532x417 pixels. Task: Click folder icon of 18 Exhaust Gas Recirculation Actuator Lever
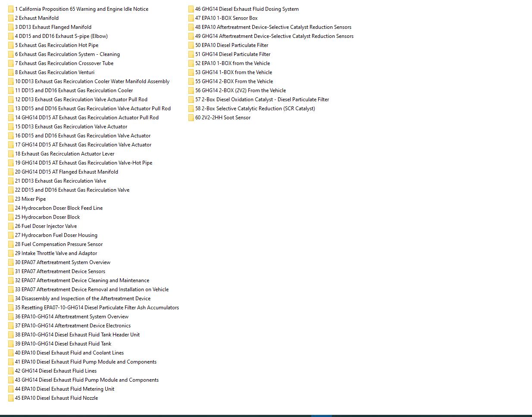coord(11,154)
